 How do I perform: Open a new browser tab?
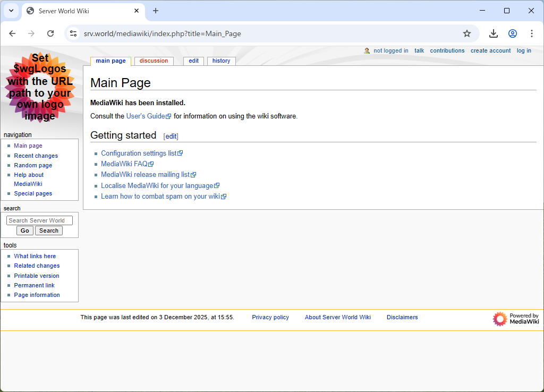156,11
